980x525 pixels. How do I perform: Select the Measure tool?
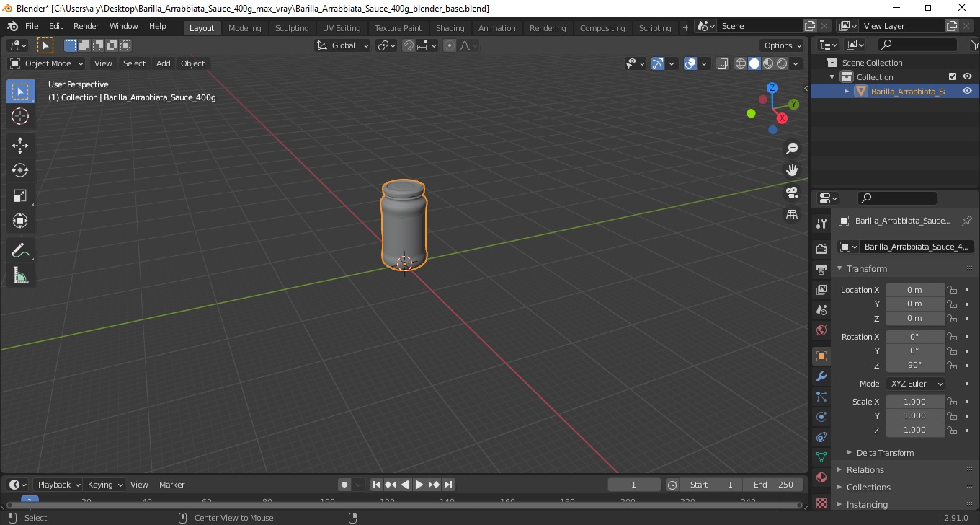pos(20,275)
